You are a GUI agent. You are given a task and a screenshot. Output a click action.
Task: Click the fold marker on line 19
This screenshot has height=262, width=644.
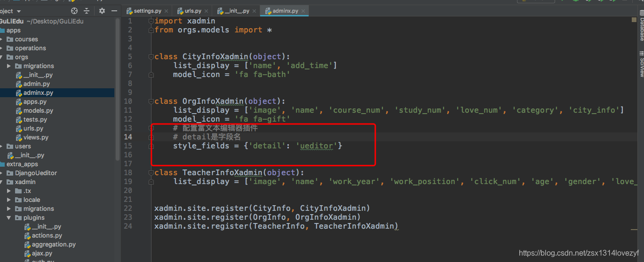click(151, 182)
